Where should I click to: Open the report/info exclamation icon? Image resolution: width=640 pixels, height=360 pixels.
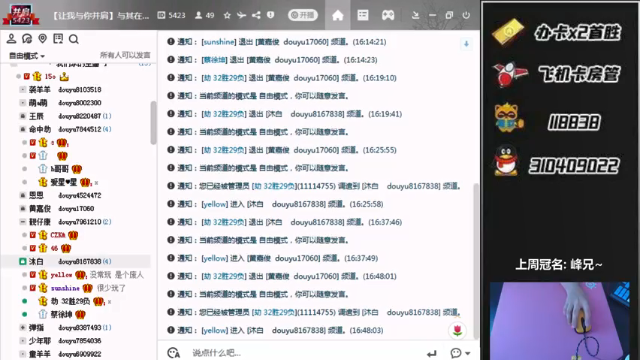point(271,15)
